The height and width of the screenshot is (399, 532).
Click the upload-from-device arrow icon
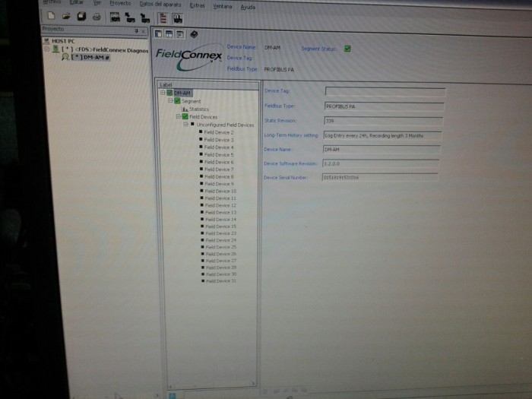coord(130,17)
